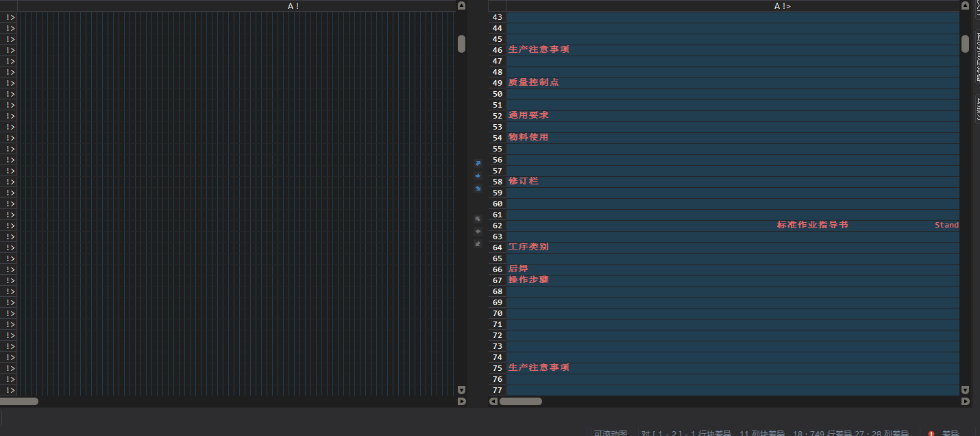Image resolution: width=980 pixels, height=436 pixels.
Task: Click right pane horizontal scrollbar thumb
Action: click(x=521, y=402)
